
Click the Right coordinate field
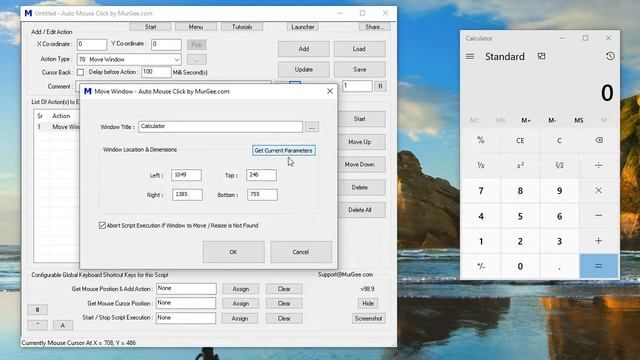[187, 195]
